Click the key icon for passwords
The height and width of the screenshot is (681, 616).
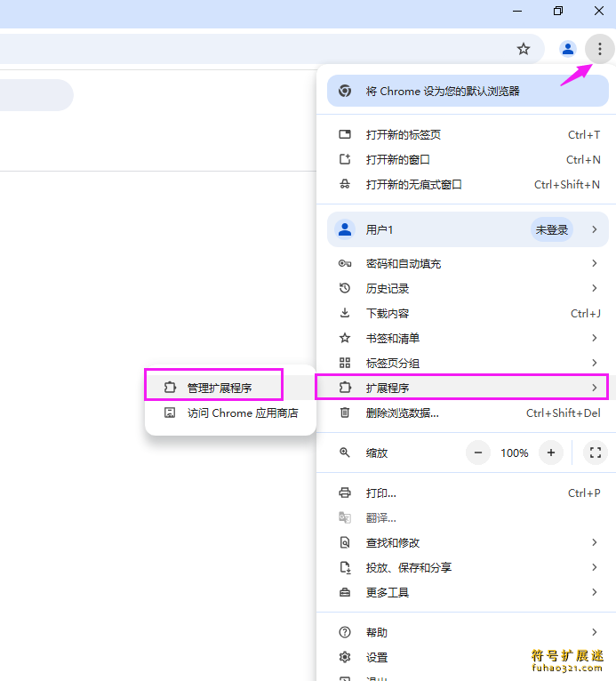click(345, 263)
